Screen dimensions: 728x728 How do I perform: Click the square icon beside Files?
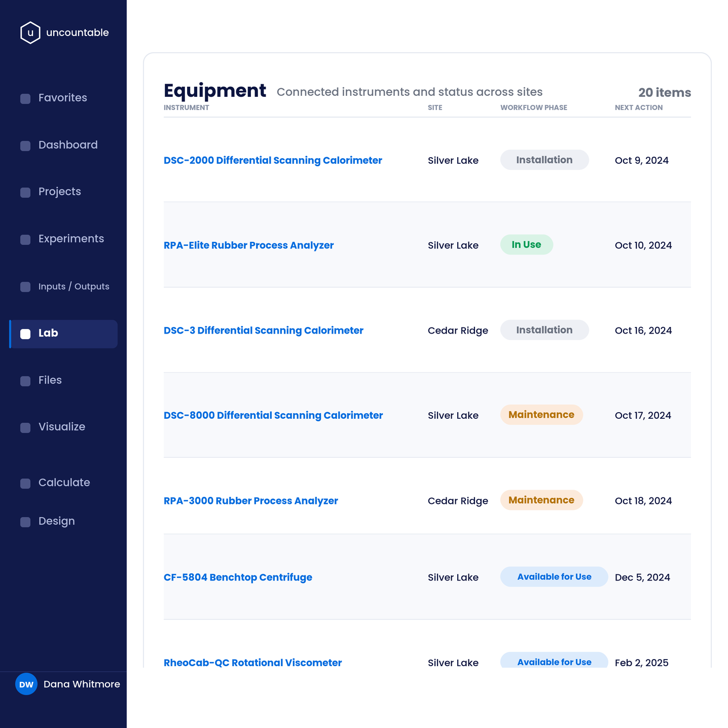point(25,381)
